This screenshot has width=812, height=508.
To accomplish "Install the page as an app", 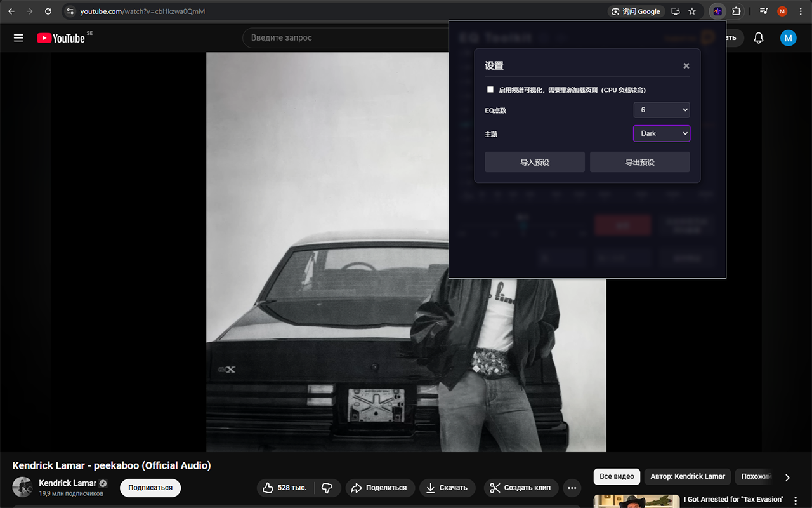I will pyautogui.click(x=676, y=11).
